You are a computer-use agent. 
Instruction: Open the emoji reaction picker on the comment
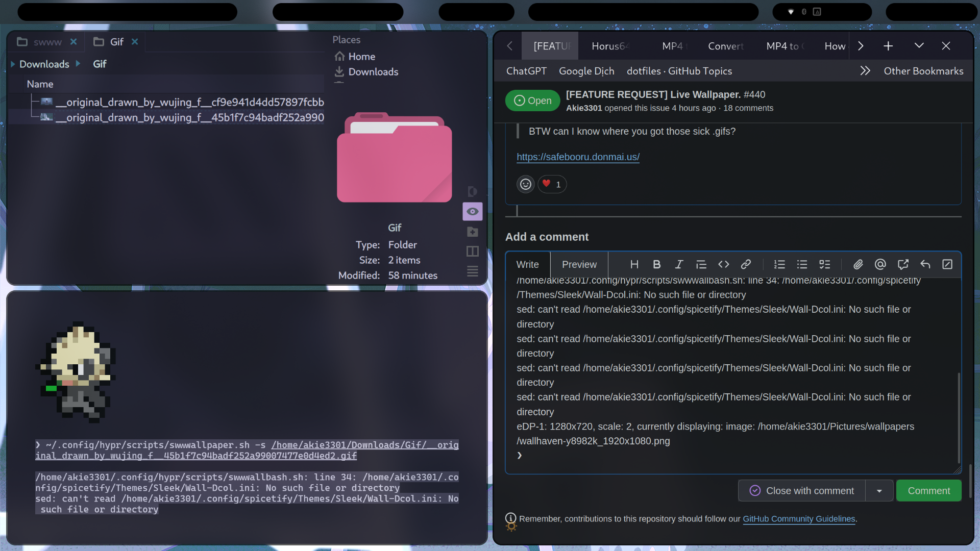click(525, 184)
